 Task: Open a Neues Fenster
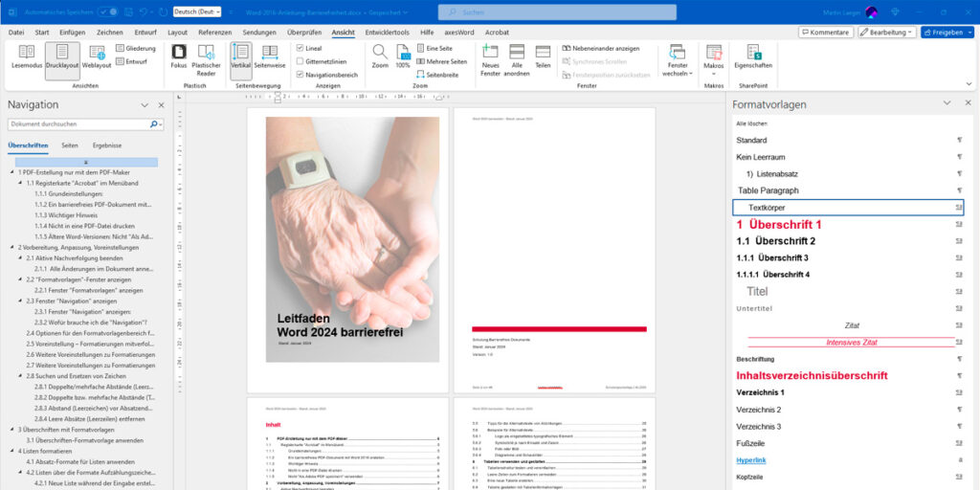click(x=491, y=60)
